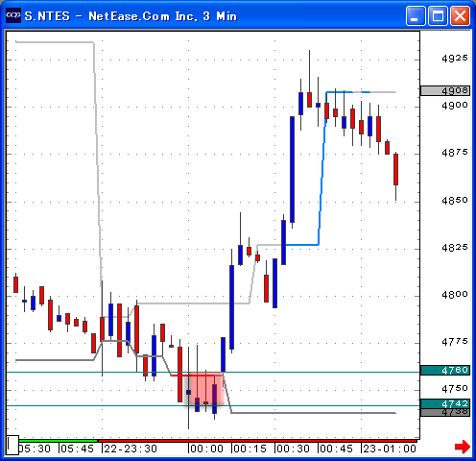Click the 4775 price scale label
Screen dimensions: 476x461
pos(455,342)
